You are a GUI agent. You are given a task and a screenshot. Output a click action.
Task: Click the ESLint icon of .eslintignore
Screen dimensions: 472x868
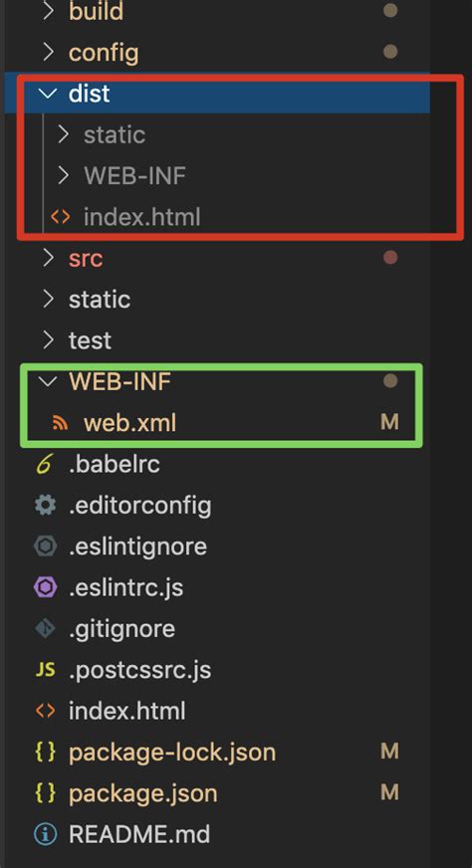[x=46, y=546]
